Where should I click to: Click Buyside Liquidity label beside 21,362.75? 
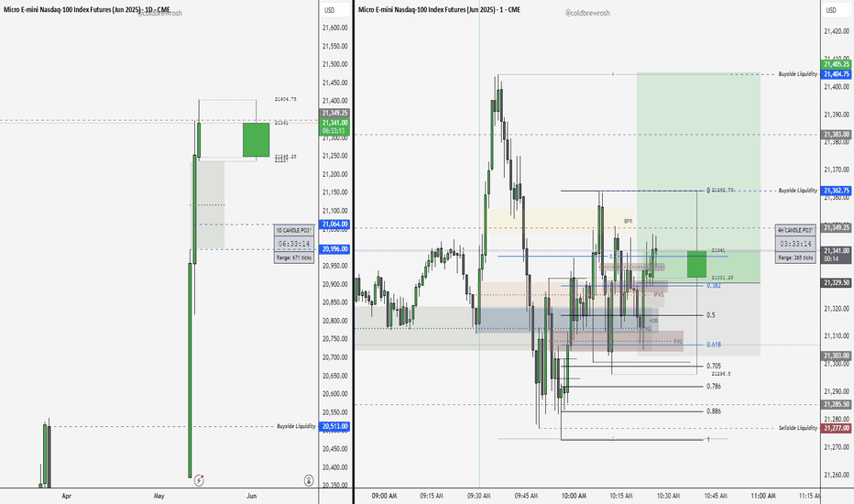(x=798, y=191)
